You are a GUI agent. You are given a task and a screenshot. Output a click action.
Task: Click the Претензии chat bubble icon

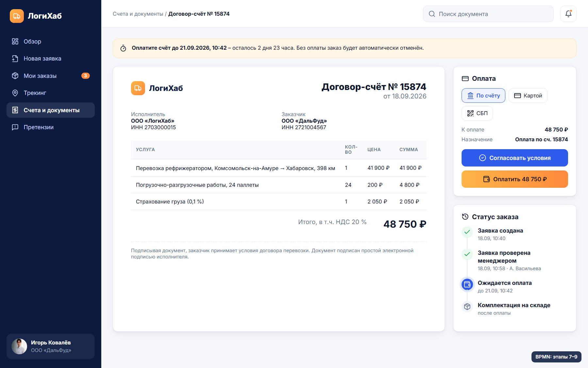click(x=15, y=127)
